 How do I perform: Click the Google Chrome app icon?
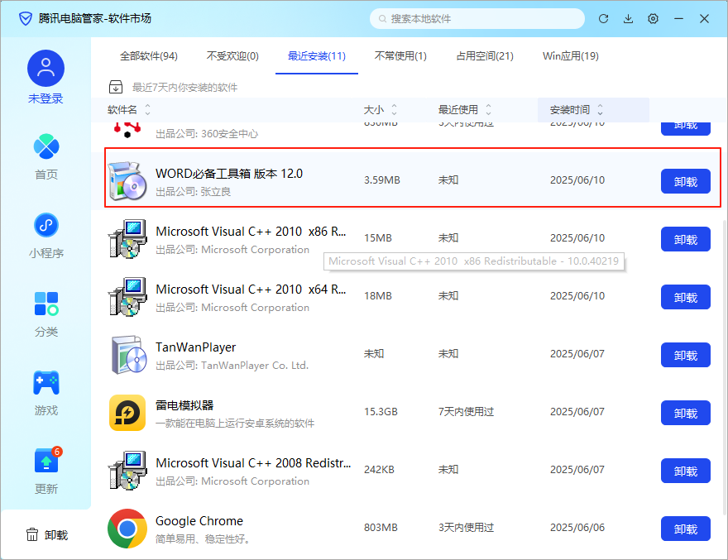point(127,529)
